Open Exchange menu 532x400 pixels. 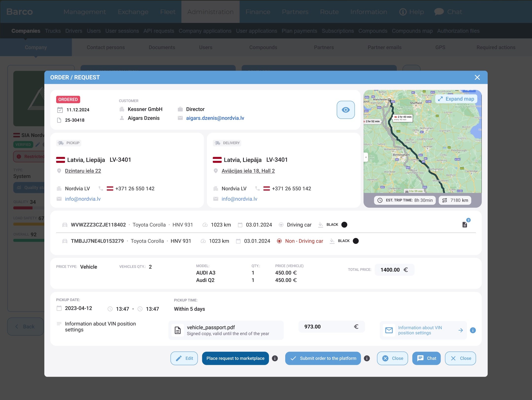click(x=133, y=12)
